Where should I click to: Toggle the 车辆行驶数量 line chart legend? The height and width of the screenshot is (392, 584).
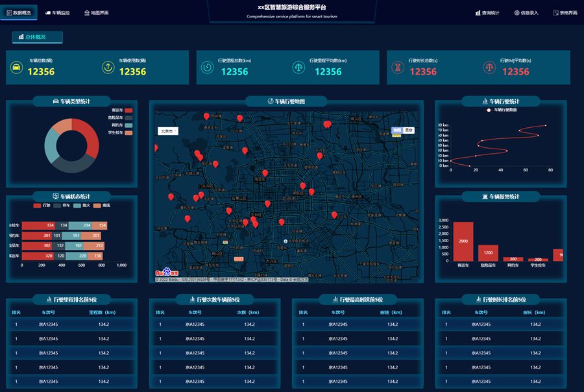489,110
